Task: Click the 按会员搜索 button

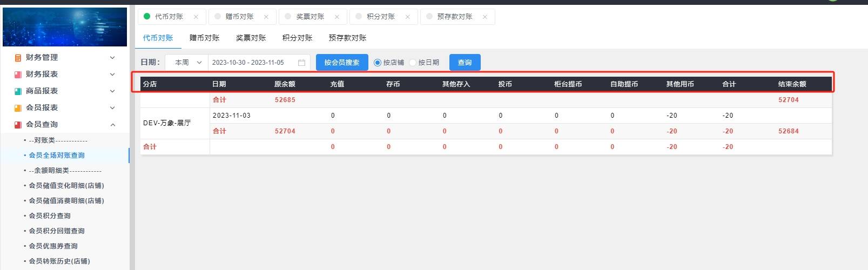Action: (342, 63)
